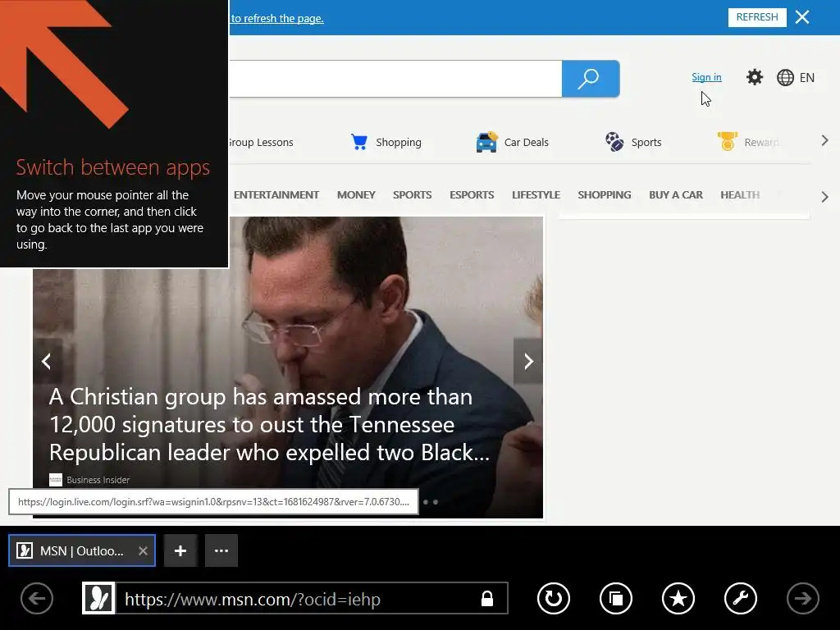Viewport: 840px width, 630px height.
Task: Select the BUY A CAR category
Action: pyautogui.click(x=676, y=195)
